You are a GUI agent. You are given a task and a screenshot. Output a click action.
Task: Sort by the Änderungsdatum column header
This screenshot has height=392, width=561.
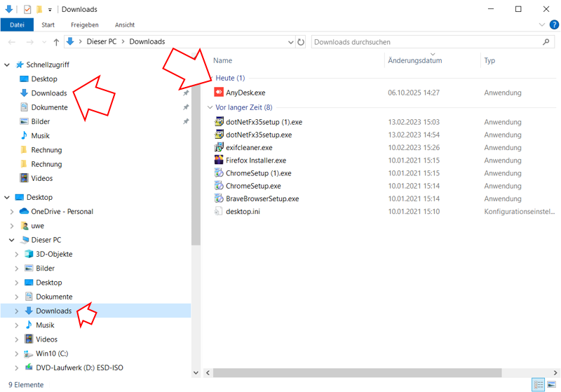[x=415, y=60]
